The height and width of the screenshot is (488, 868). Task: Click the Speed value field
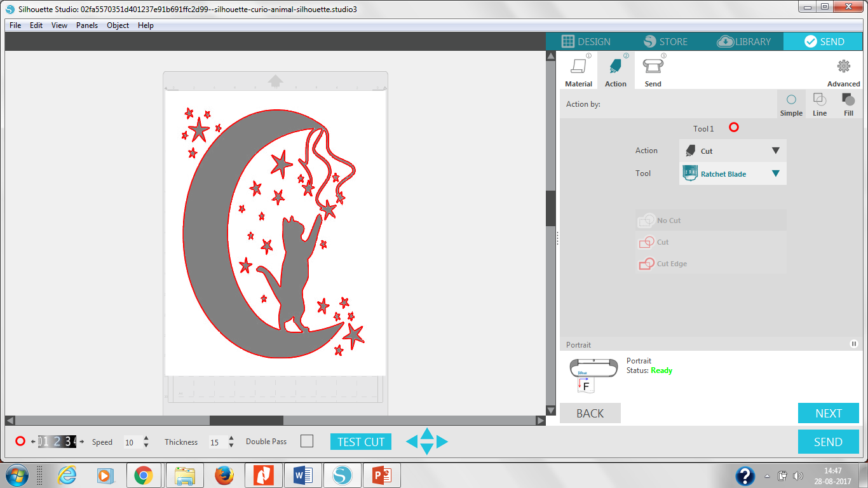pos(132,442)
